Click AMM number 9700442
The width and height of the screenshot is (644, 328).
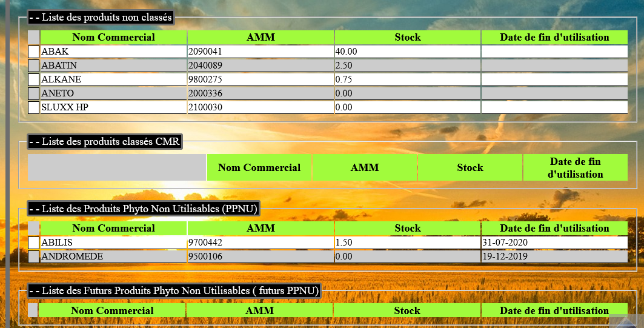205,243
